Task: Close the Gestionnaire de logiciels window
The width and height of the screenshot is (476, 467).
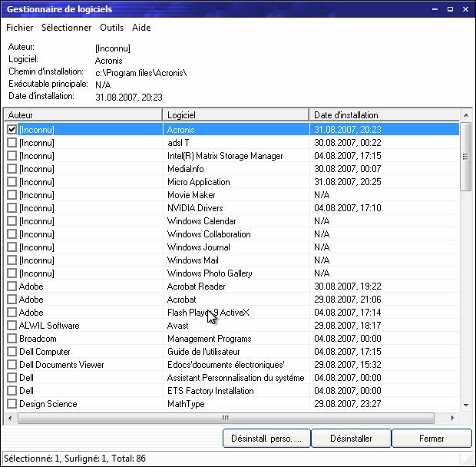Action: pyautogui.click(x=465, y=9)
